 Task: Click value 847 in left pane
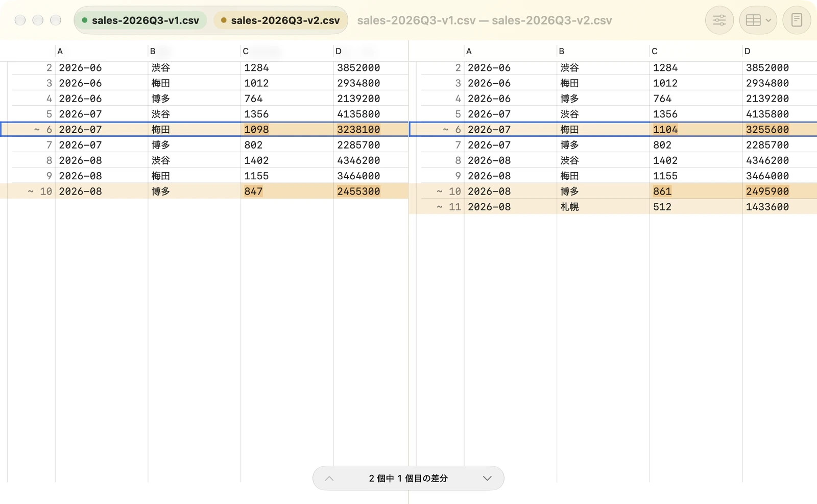click(x=253, y=191)
